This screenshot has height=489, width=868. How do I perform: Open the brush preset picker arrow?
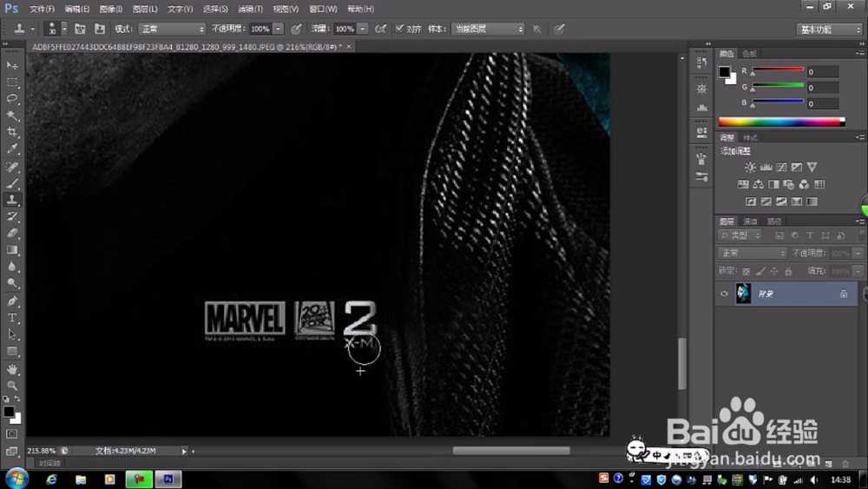(64, 29)
